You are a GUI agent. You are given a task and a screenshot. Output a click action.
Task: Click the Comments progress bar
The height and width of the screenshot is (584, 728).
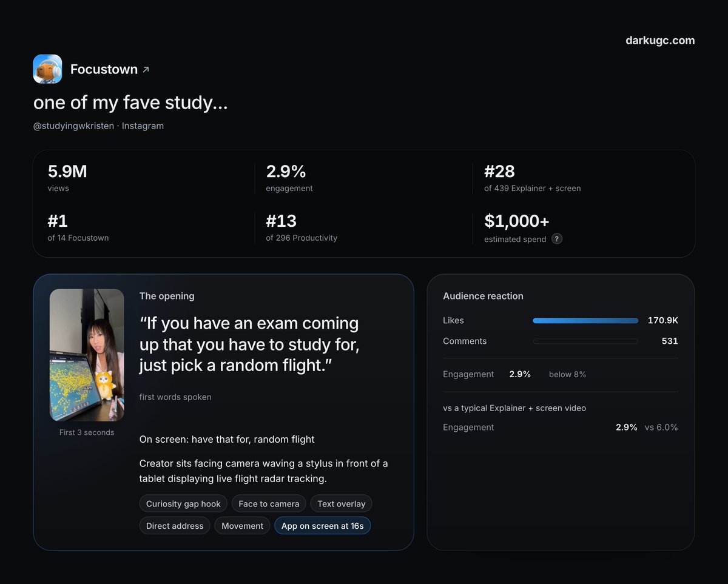[x=585, y=341]
